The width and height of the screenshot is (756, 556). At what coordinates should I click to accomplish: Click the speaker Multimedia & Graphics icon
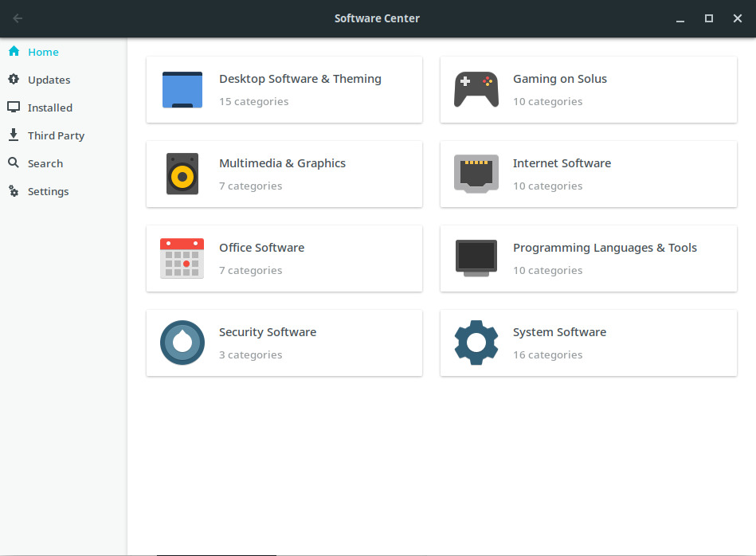pos(182,174)
